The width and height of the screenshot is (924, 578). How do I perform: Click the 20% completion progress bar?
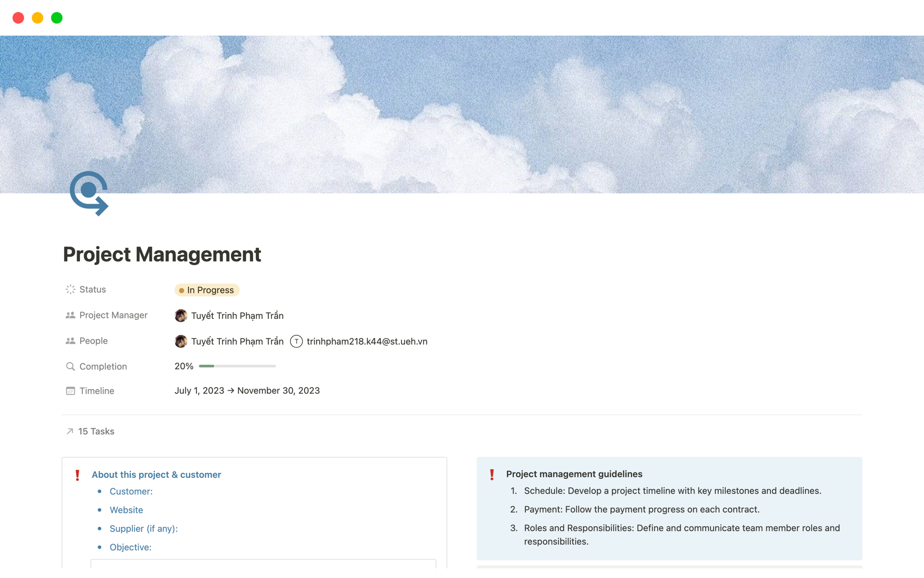point(237,366)
